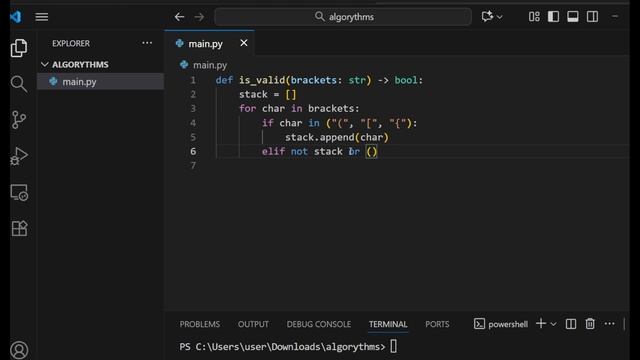The height and width of the screenshot is (360, 640).
Task: Click the terminal prompt input area
Action: coord(393,347)
